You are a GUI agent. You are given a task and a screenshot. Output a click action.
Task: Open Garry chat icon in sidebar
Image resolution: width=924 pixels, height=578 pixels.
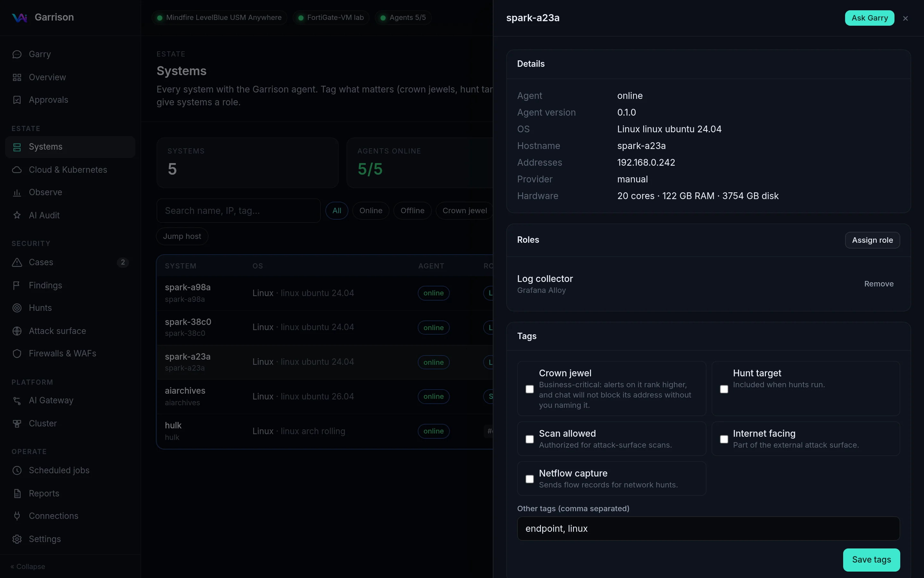tap(17, 54)
